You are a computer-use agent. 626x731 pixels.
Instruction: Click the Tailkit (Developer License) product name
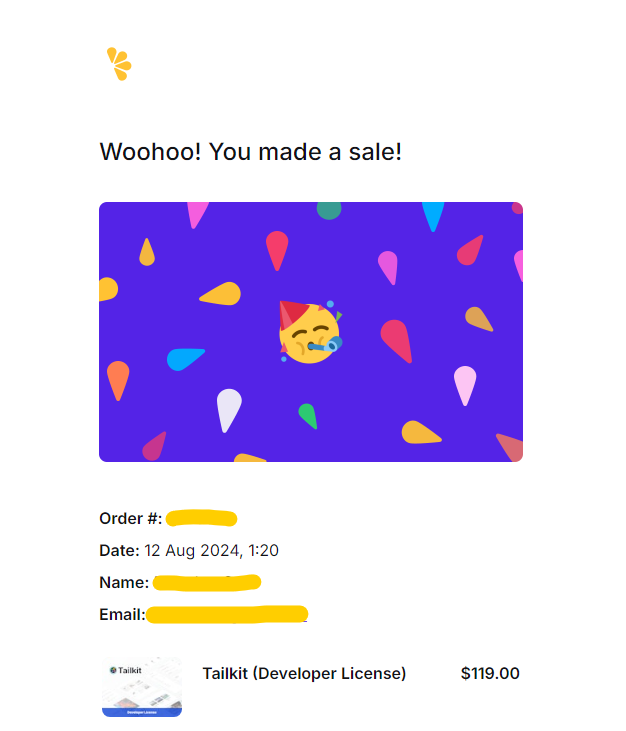(x=304, y=674)
